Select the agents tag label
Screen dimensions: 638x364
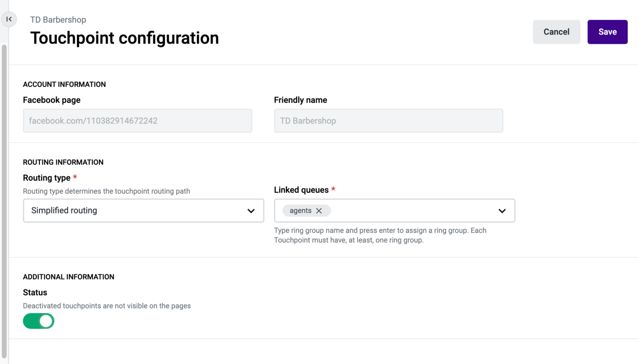pyautogui.click(x=300, y=211)
